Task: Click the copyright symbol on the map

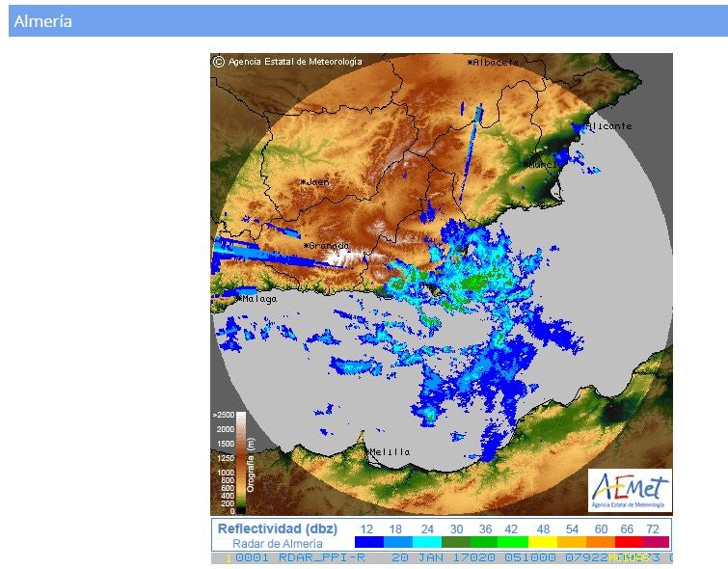Action: (x=219, y=61)
